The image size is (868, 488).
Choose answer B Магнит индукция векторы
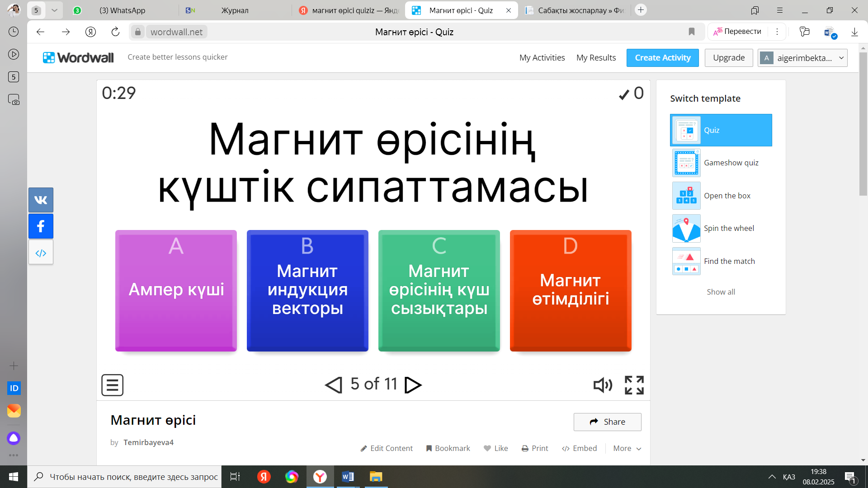tap(307, 291)
